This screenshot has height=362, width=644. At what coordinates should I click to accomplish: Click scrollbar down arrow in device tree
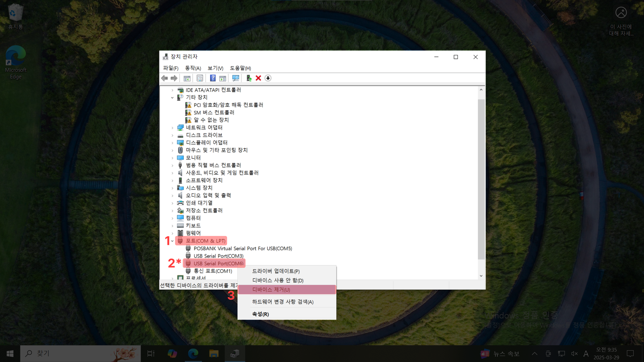[x=481, y=276]
